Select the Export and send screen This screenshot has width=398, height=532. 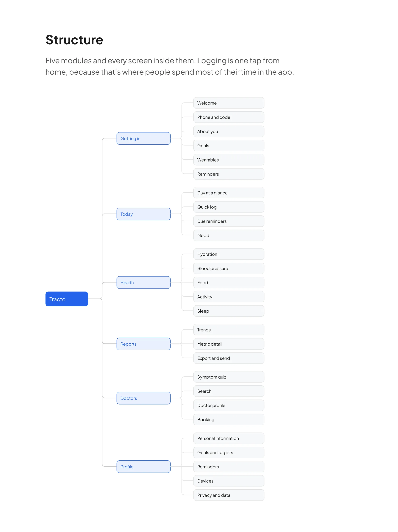[229, 358]
